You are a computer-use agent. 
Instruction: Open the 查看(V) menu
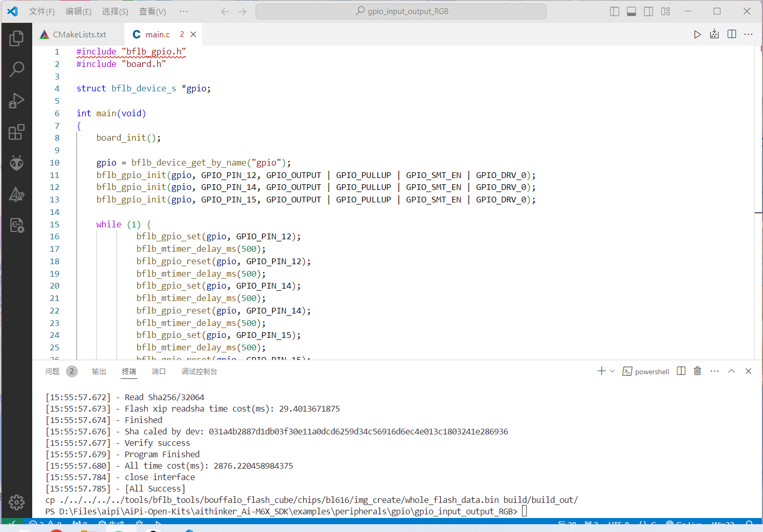pyautogui.click(x=152, y=11)
